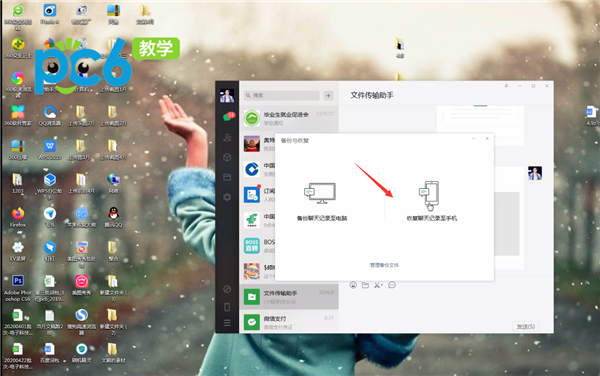600x376 pixels.
Task: Click the Send (S) button
Action: tap(526, 327)
